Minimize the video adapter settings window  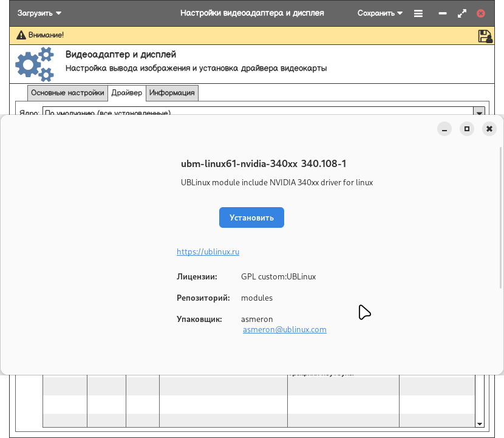pyautogui.click(x=443, y=13)
